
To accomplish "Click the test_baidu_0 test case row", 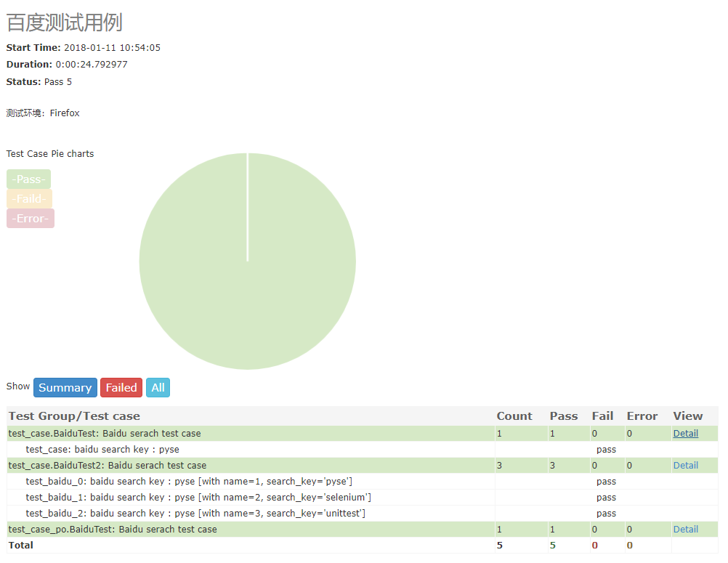I will (362, 482).
